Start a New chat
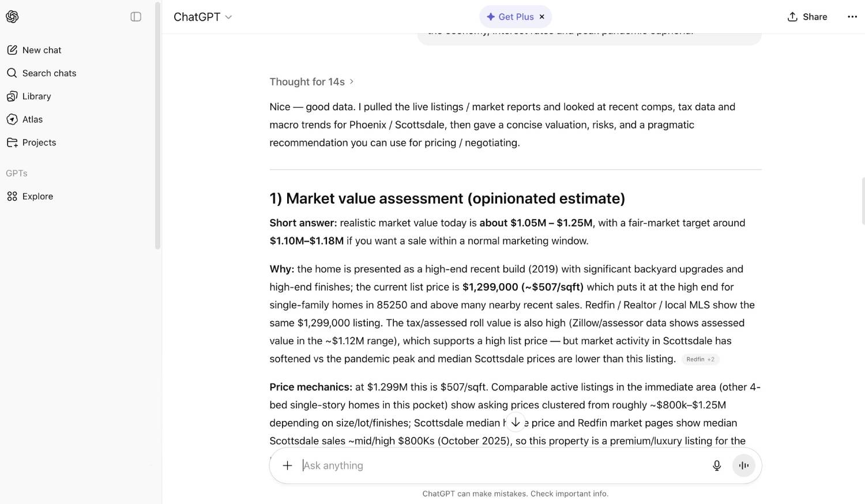Viewport: 865px width, 504px height. (x=42, y=50)
